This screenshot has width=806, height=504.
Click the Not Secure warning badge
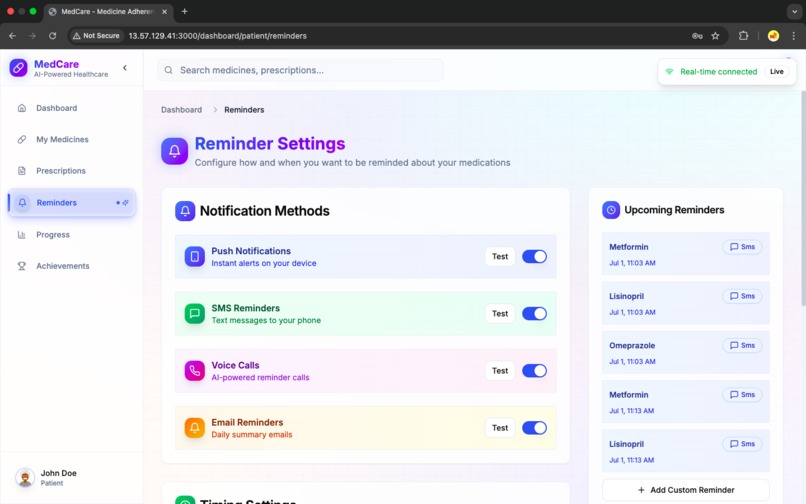[96, 36]
